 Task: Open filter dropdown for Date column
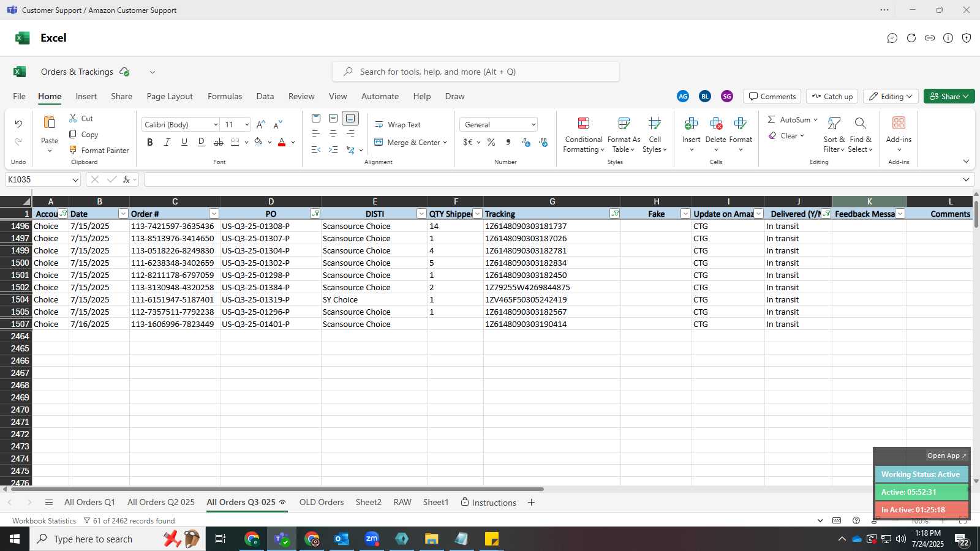[x=123, y=214]
